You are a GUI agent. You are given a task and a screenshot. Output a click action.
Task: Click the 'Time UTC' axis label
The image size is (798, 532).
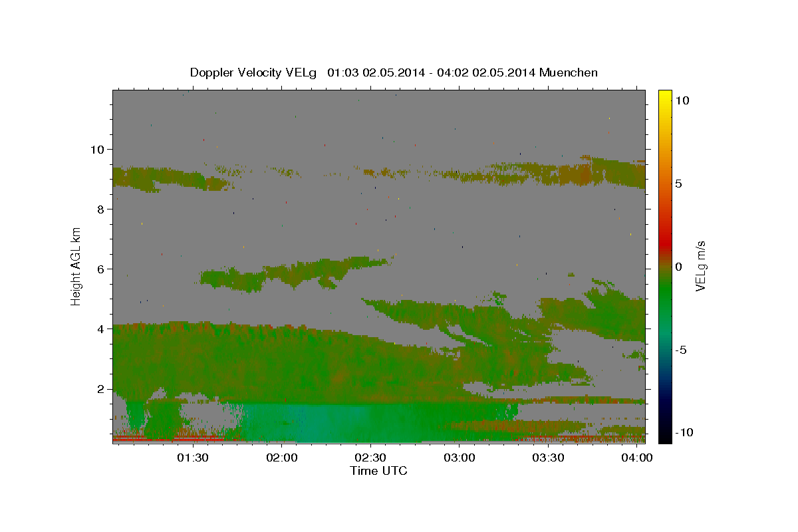click(378, 471)
